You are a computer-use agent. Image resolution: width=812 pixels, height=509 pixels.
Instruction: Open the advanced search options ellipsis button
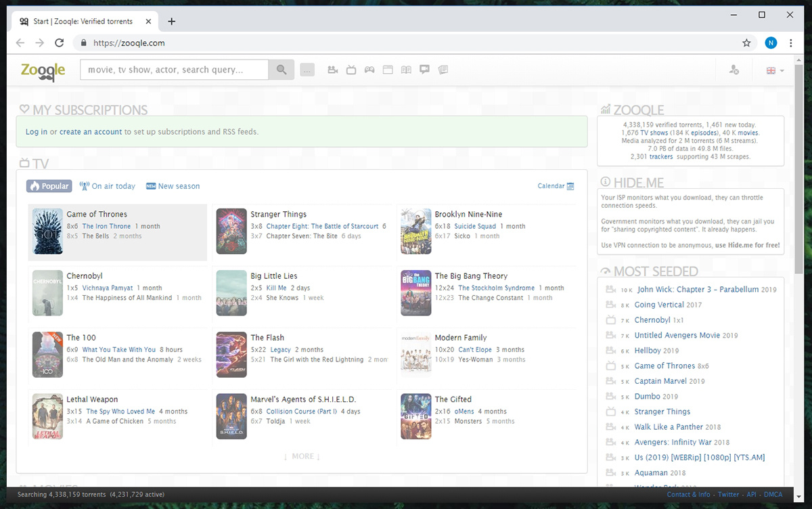tap(307, 70)
